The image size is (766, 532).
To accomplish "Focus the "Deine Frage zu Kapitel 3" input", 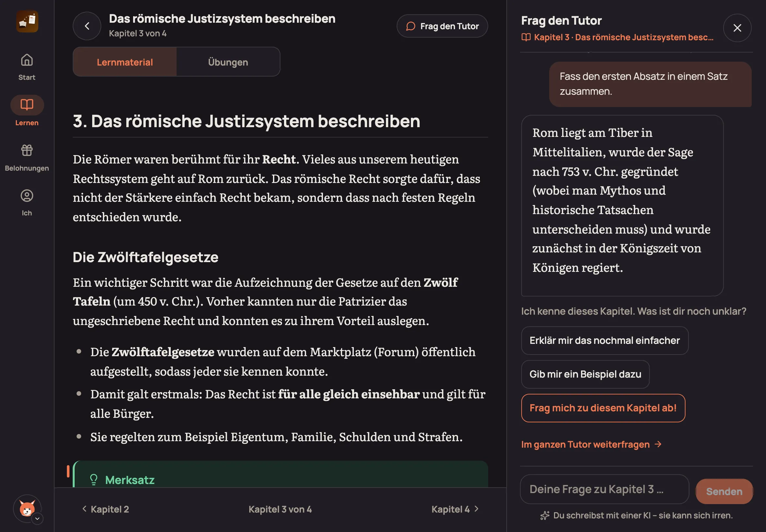I will pos(604,489).
